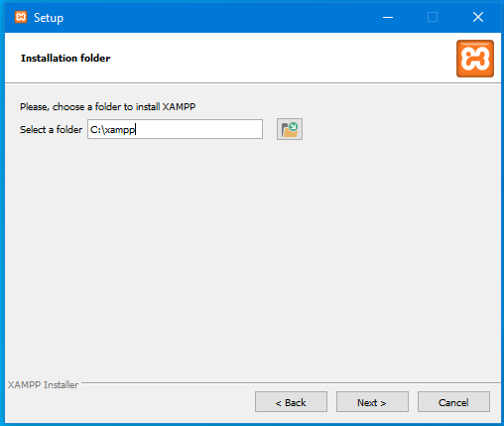
Task: Close the Setup installer window
Action: point(478,17)
